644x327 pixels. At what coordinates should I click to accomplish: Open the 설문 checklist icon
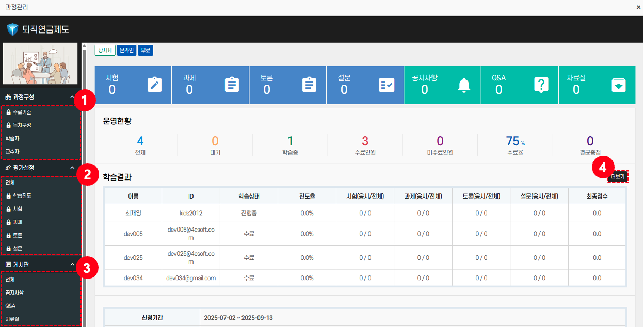pos(387,85)
